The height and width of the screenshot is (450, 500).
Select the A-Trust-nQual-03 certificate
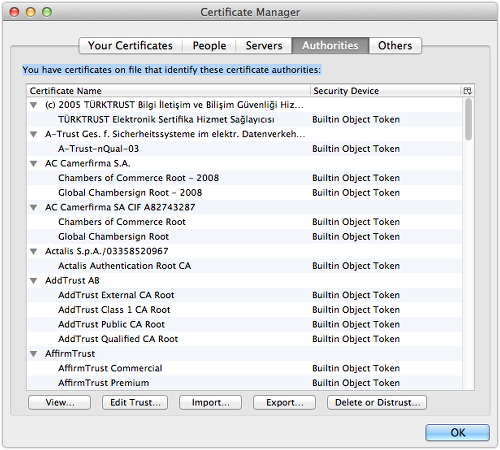coord(244,149)
